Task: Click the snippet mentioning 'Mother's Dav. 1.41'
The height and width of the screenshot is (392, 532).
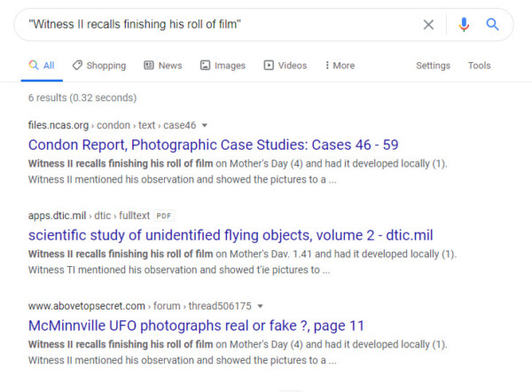Action: pos(243,262)
